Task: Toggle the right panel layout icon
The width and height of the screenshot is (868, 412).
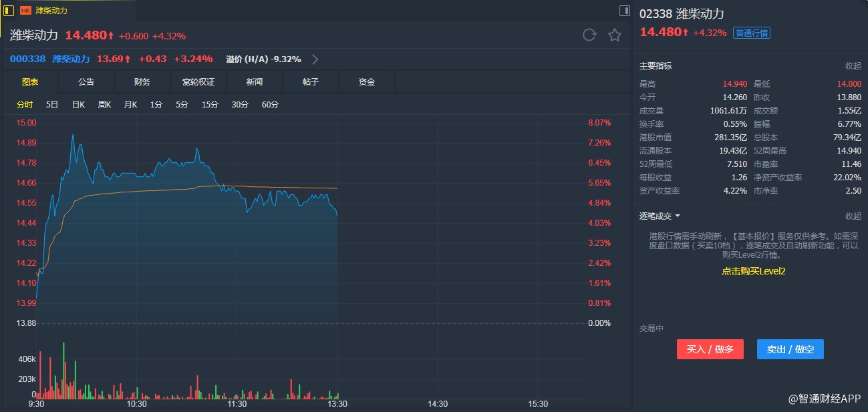Action: pos(625,11)
